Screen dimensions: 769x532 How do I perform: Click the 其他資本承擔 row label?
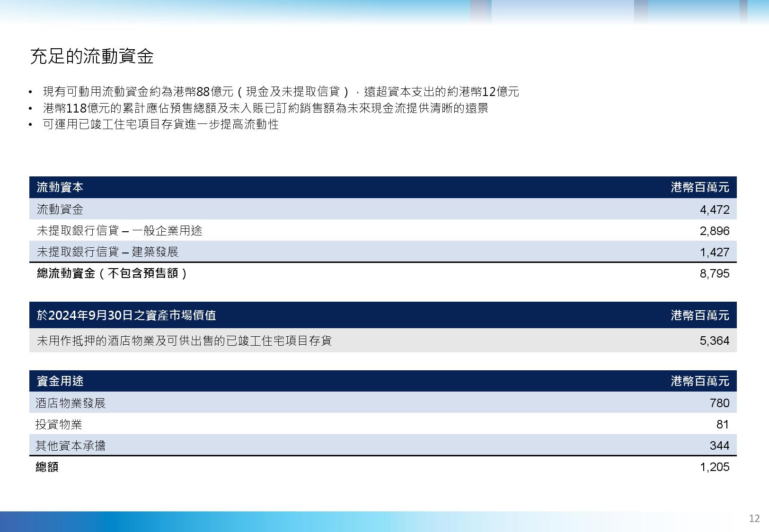click(x=71, y=445)
